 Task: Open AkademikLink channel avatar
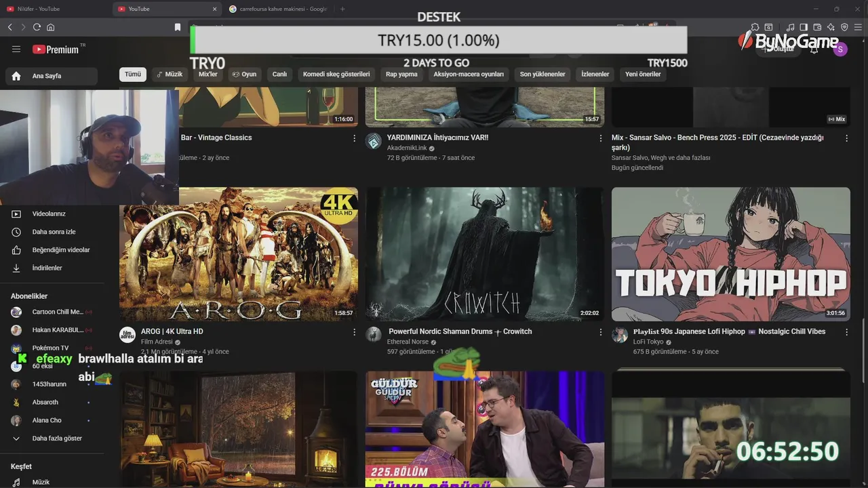(374, 141)
